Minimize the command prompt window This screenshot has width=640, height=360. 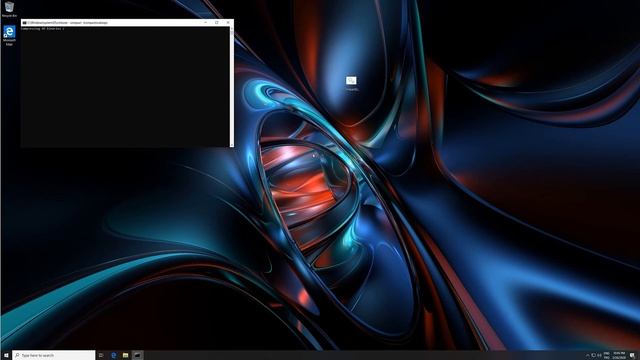[x=206, y=23]
